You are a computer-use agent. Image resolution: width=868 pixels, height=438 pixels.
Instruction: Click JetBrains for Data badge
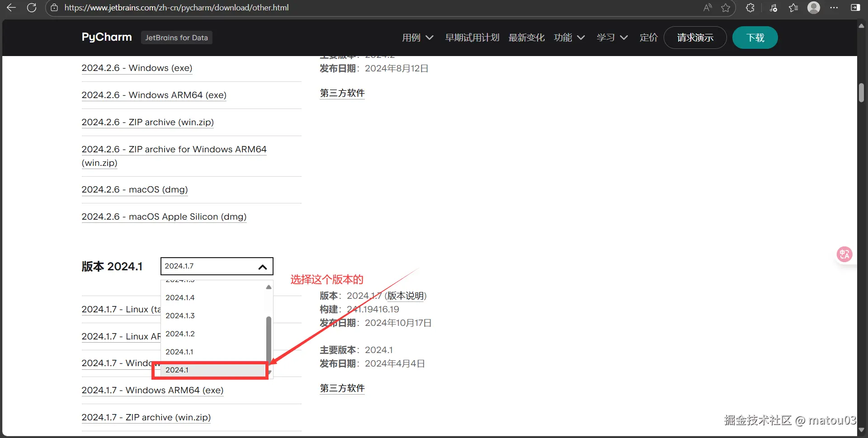coord(176,38)
